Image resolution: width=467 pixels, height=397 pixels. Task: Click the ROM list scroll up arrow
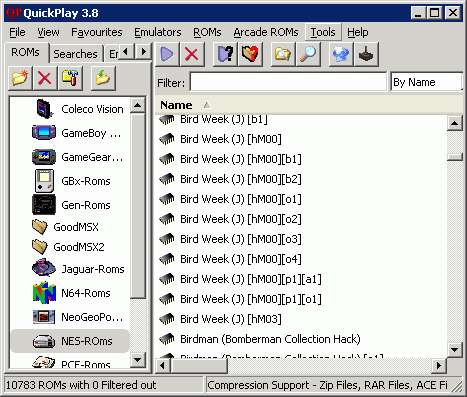point(454,123)
